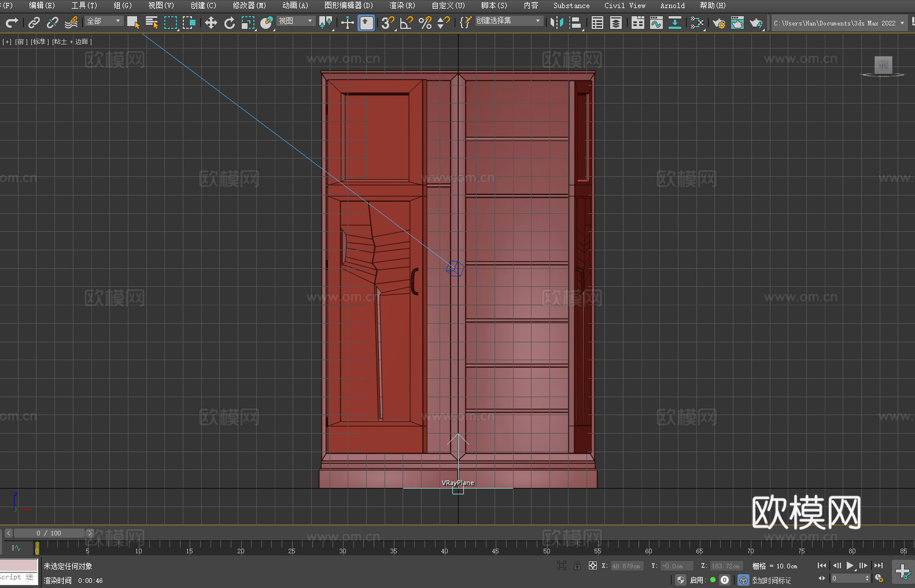Screen dimensions: 915x588
Task: Click the Align tool icon
Action: click(x=575, y=23)
